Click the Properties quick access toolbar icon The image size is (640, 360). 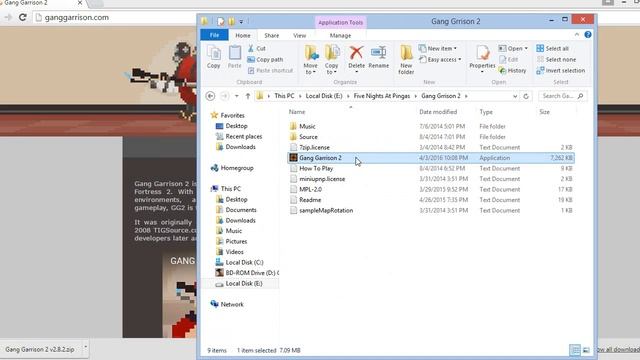point(220,21)
